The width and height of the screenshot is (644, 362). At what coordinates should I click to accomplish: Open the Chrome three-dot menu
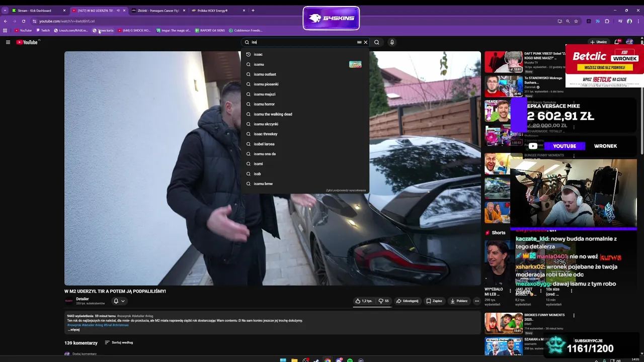(638, 21)
